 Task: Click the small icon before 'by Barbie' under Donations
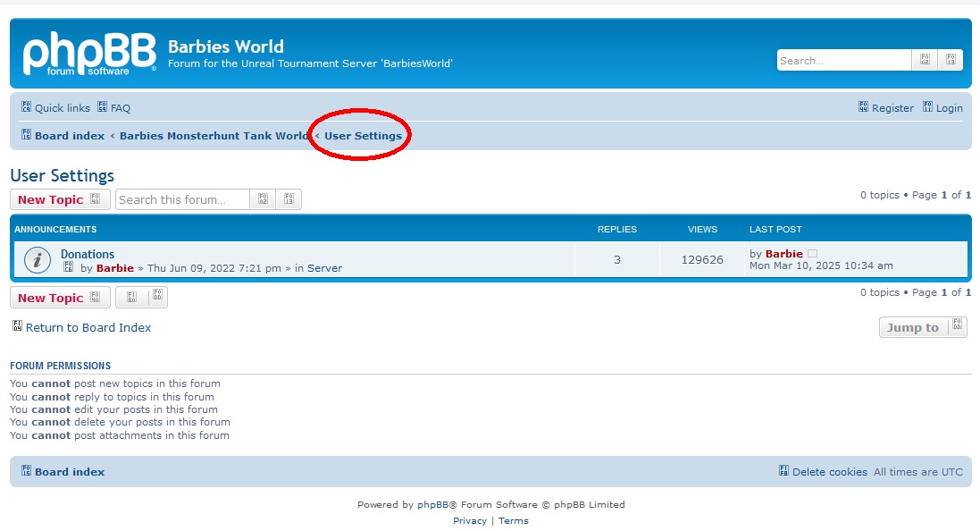[69, 268]
